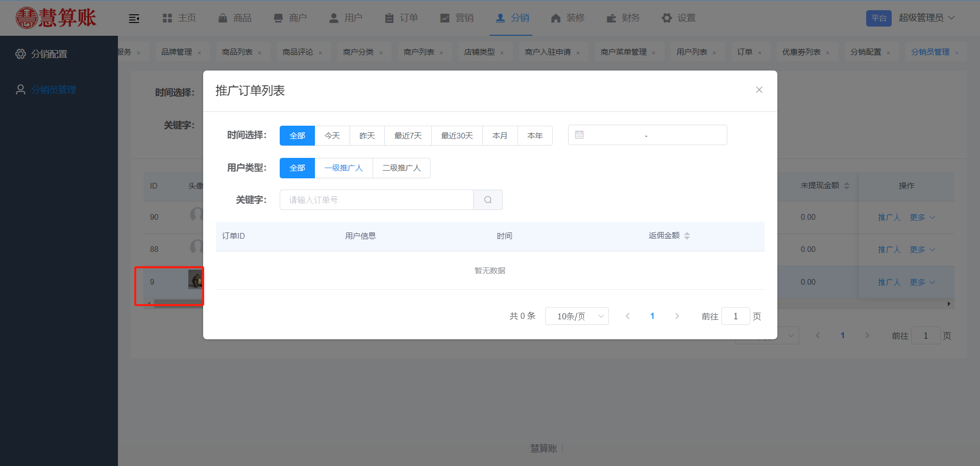Expand 更多 menu for row 90
The image size is (980, 466).
coord(922,217)
